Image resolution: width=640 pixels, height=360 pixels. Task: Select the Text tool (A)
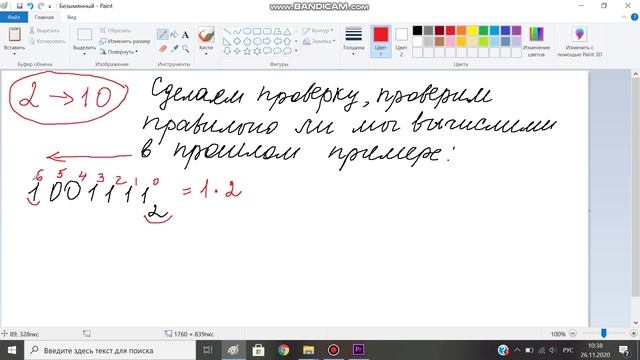click(185, 35)
